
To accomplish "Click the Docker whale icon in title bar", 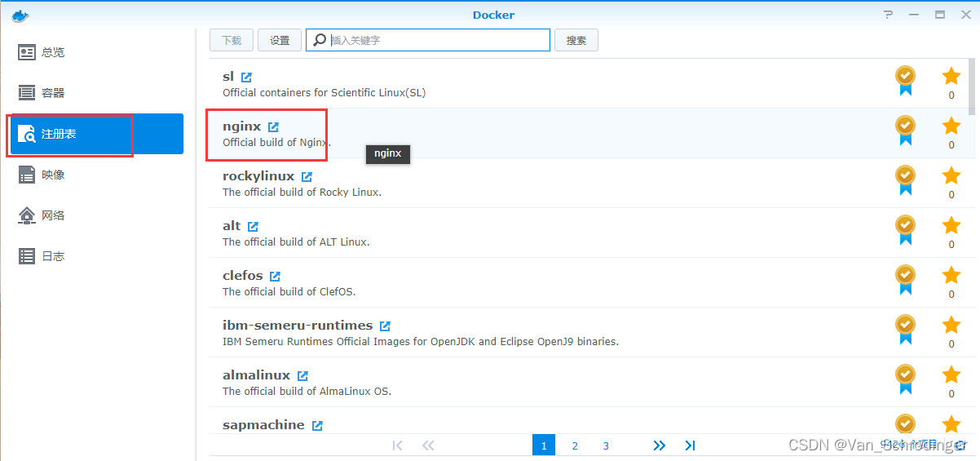I will (x=20, y=15).
